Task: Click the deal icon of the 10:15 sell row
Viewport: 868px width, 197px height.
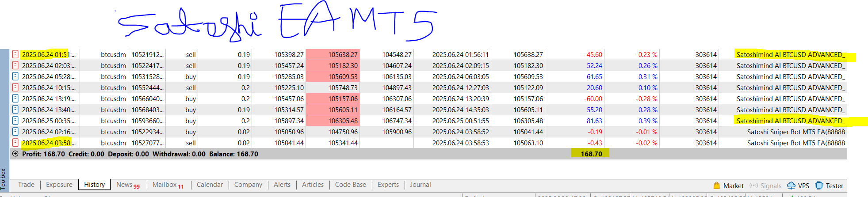Action: [15, 87]
